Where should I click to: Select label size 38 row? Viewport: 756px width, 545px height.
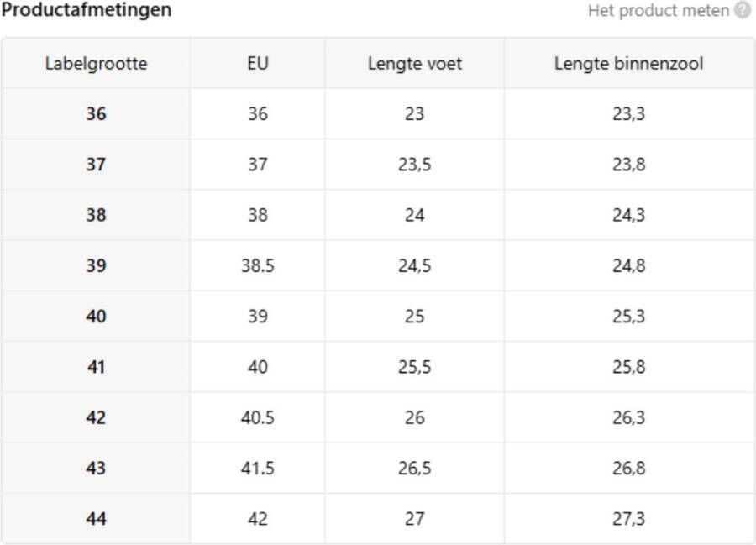tap(378, 216)
